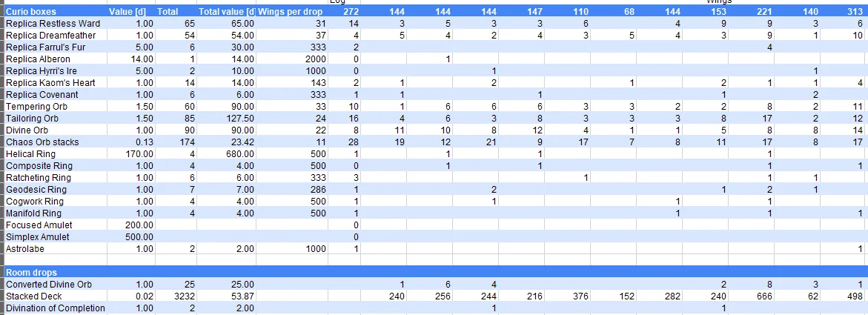Click Stacked Deck value 0.02
868x315 pixels.
(x=145, y=296)
